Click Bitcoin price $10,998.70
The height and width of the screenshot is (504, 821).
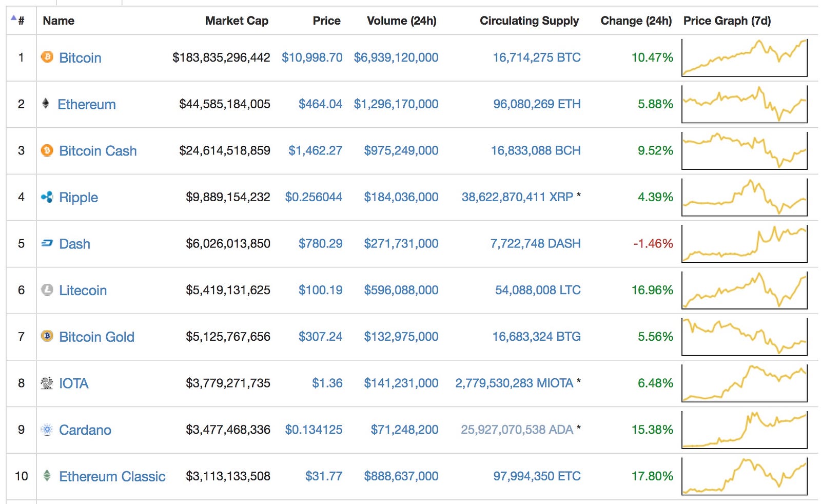coord(312,57)
